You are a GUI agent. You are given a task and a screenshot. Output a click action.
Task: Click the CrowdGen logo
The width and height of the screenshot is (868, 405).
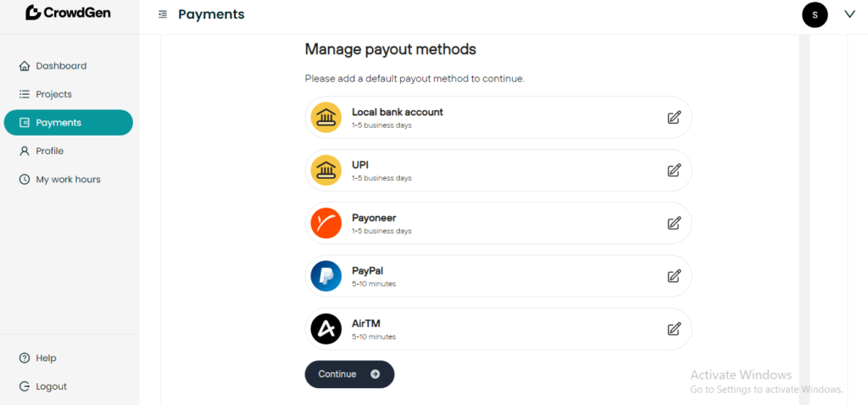tap(68, 13)
